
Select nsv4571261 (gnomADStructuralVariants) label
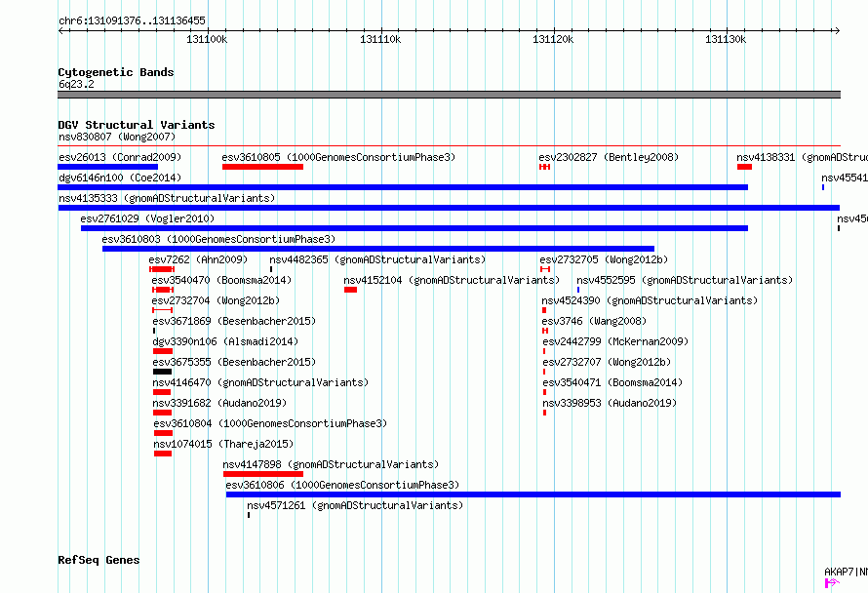coord(355,505)
